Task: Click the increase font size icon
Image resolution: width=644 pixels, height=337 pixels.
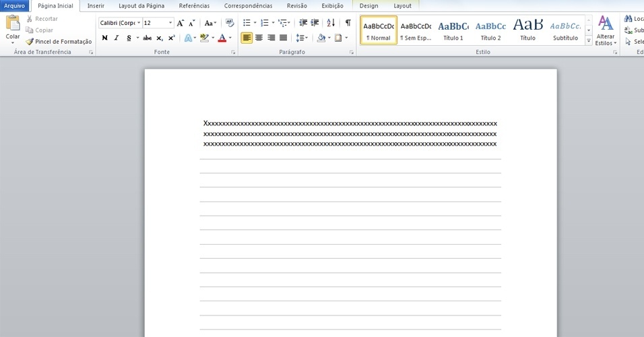Action: click(181, 23)
